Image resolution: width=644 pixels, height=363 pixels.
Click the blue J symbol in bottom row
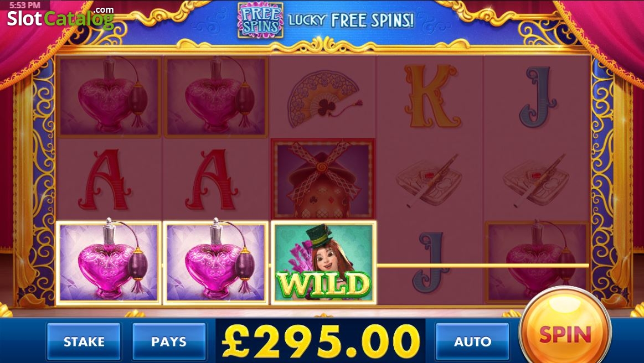pyautogui.click(x=430, y=262)
